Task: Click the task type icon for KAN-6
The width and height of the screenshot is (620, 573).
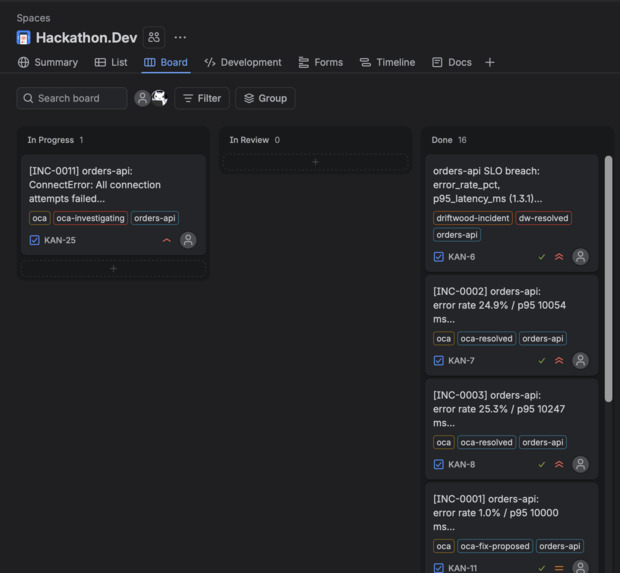Action: coord(439,257)
